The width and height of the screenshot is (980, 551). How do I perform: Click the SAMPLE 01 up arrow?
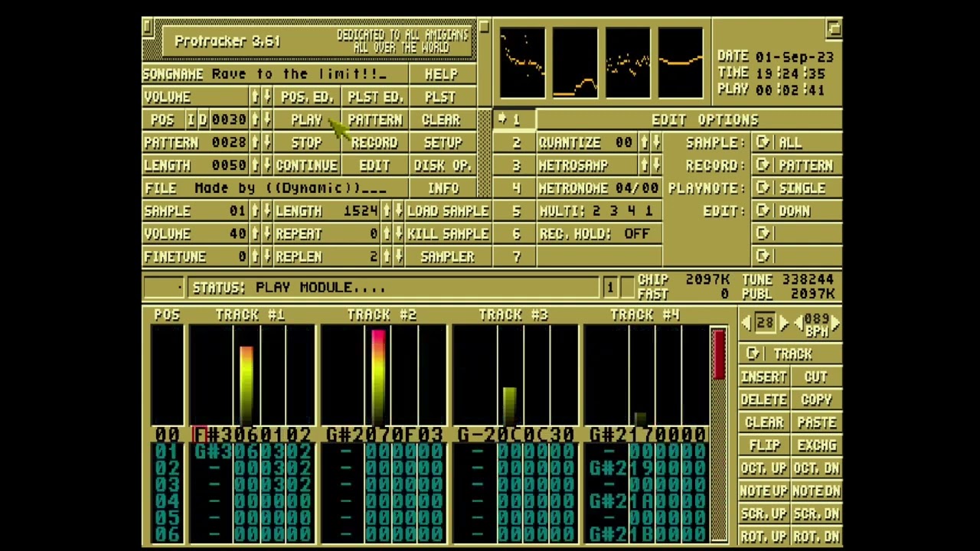click(254, 211)
